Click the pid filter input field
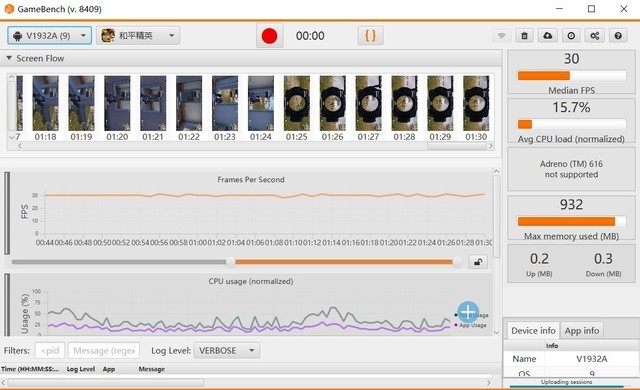Screen dimensions: 640x390 pos(50,350)
